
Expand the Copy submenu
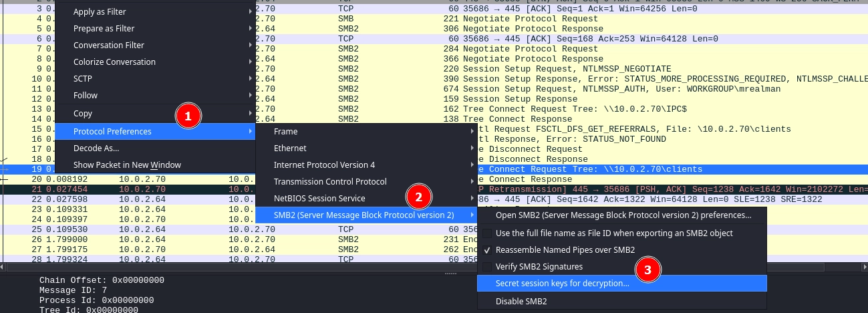pyautogui.click(x=83, y=114)
